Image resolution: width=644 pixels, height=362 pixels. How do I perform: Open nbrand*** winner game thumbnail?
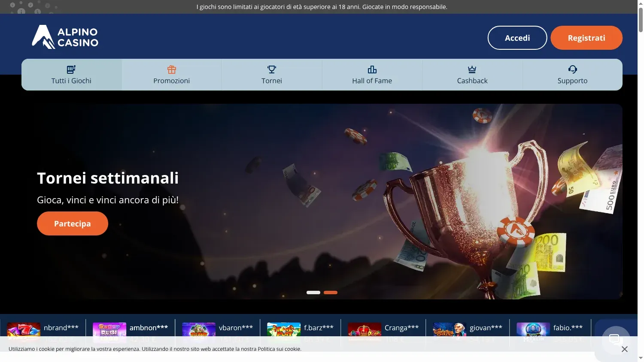point(24,333)
